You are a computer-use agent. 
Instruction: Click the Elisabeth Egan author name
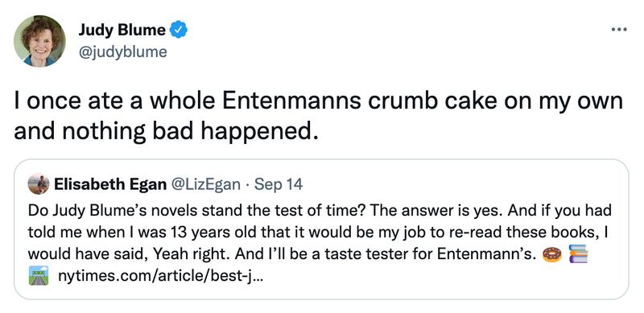(110, 185)
